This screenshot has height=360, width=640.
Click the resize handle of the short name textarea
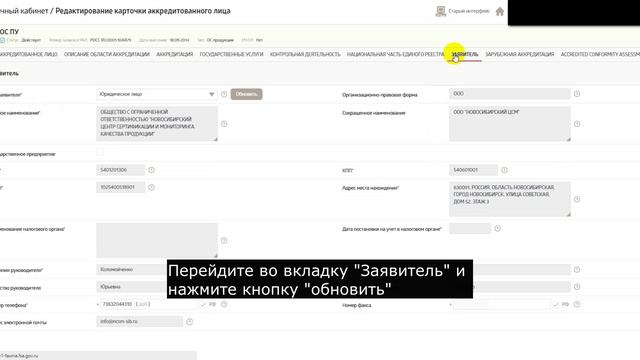coord(568,139)
